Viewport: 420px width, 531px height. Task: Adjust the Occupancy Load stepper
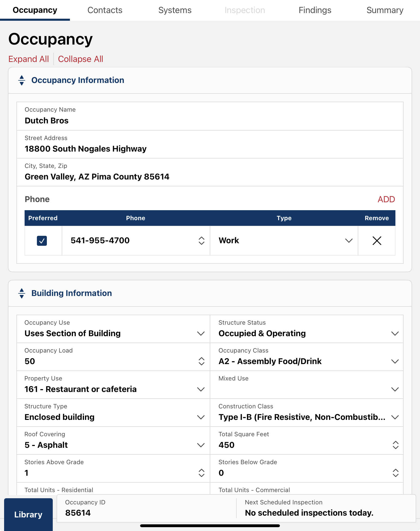(202, 361)
